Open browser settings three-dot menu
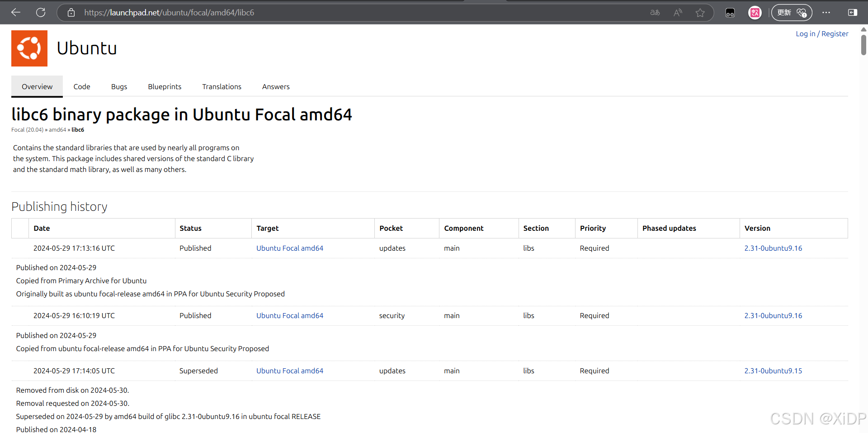 click(826, 13)
